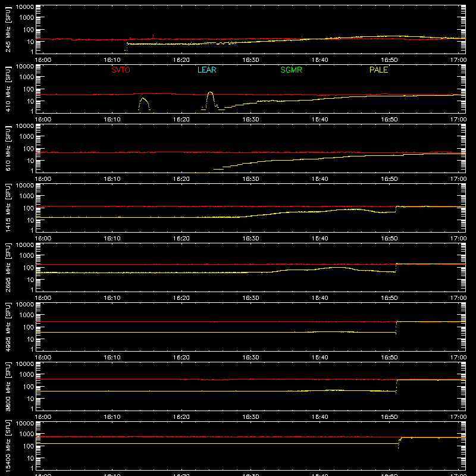Click the 1000 y-axis value of the 610 MHz plot
This screenshot has width=476, height=476.
(x=27, y=137)
